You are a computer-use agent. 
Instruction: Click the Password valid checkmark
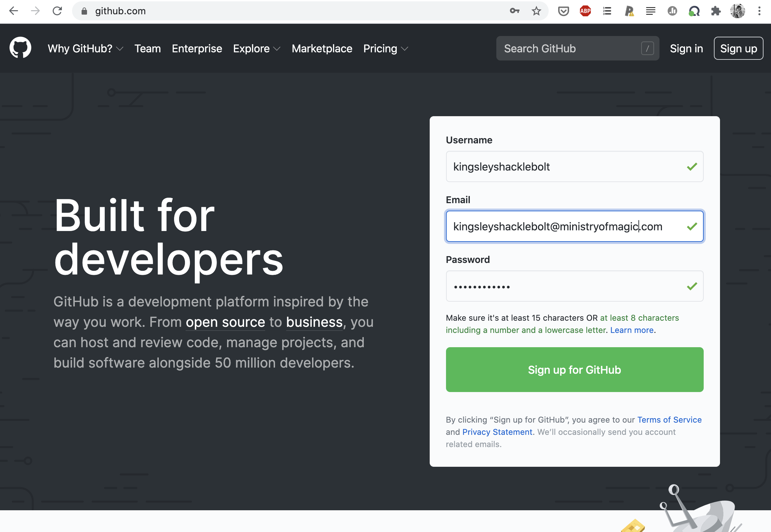[x=692, y=286]
